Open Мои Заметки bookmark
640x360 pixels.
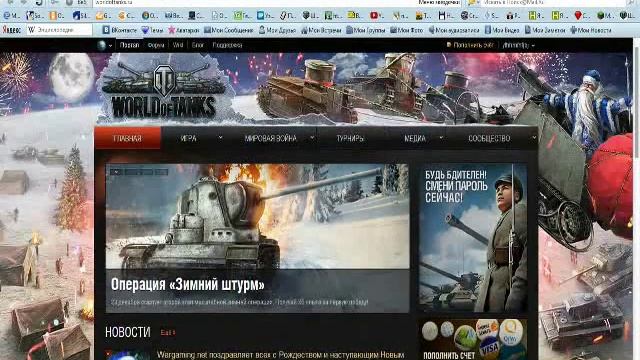coord(545,30)
